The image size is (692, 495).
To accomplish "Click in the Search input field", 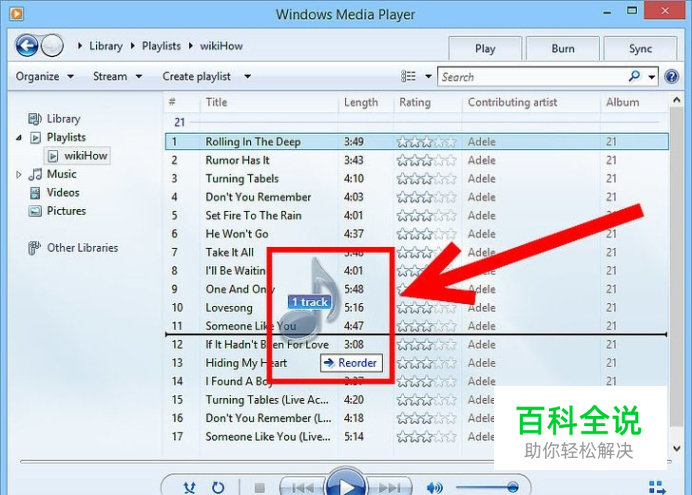I will (533, 77).
